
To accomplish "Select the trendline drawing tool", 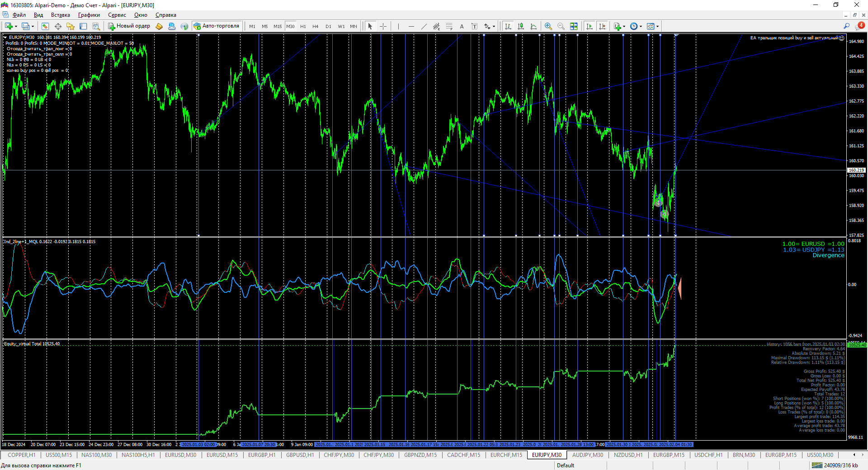I will pos(424,26).
